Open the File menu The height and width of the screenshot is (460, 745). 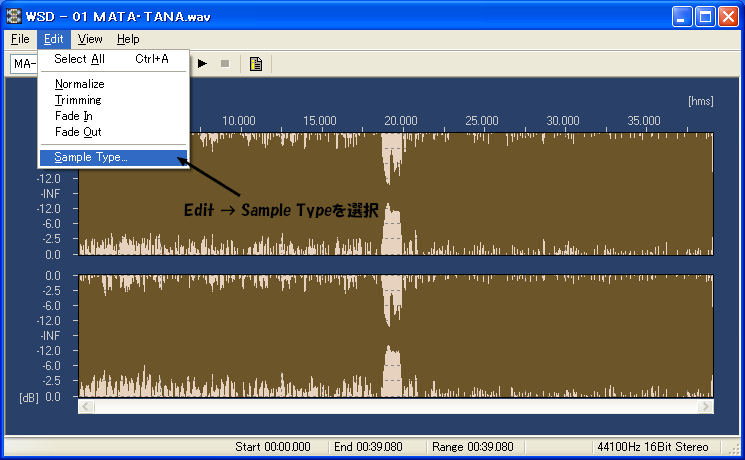pos(20,39)
